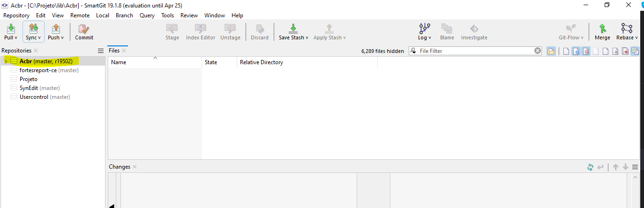The height and width of the screenshot is (208, 644).
Task: Click the Save Stash toolbar button
Action: click(x=293, y=31)
